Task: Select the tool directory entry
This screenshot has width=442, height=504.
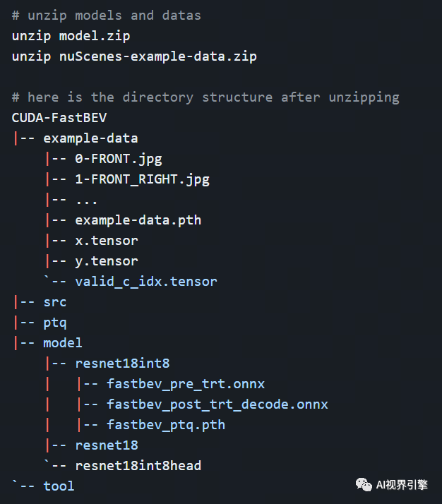Action: 59,486
